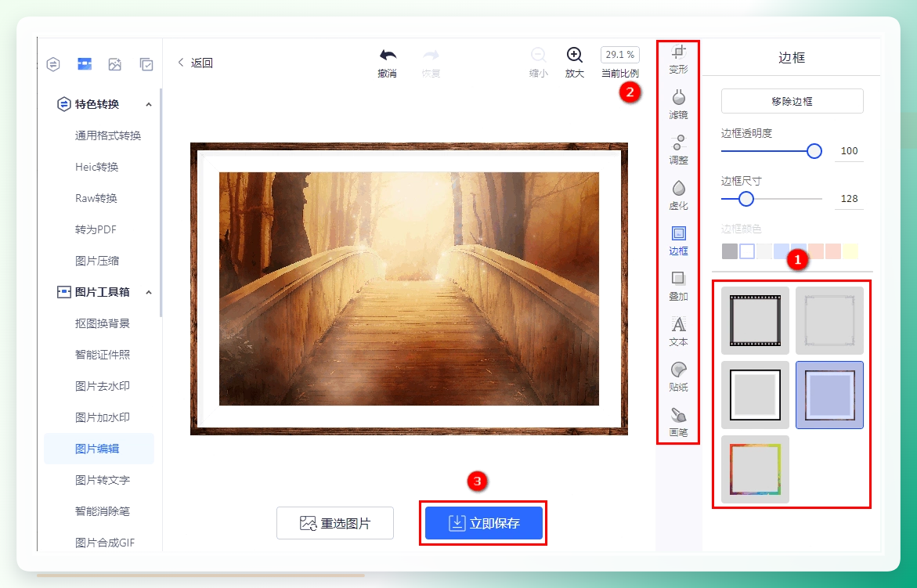This screenshot has width=917, height=588.
Task: Click the 缩小 zoom out magnifier
Action: coord(538,56)
